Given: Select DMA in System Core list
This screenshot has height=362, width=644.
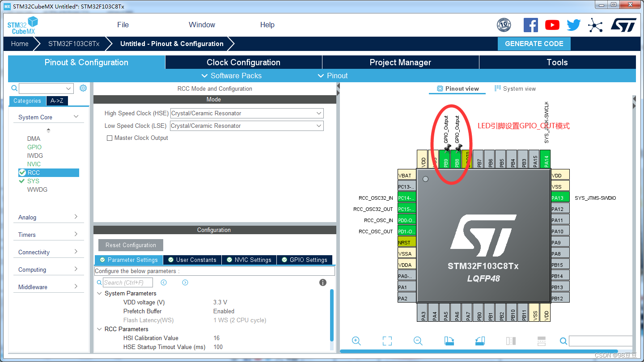Looking at the screenshot, I should 34,139.
